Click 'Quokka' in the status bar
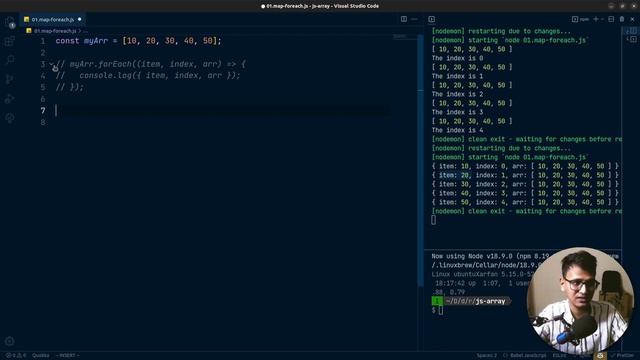 point(40,356)
